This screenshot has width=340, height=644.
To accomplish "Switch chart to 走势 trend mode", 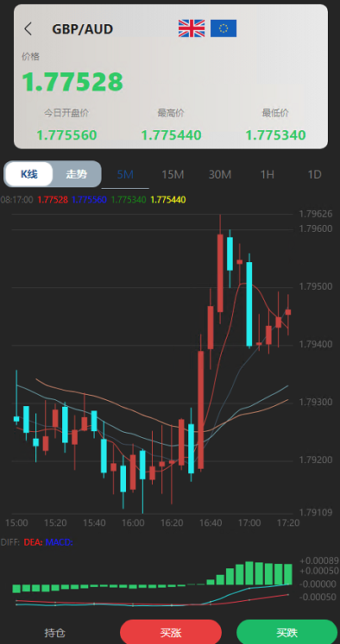I will tap(77, 174).
